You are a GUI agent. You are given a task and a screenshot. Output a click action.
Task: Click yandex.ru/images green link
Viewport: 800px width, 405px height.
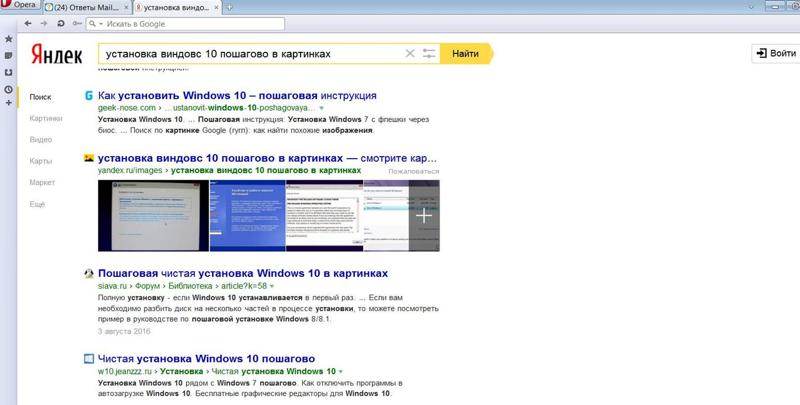[x=130, y=170]
